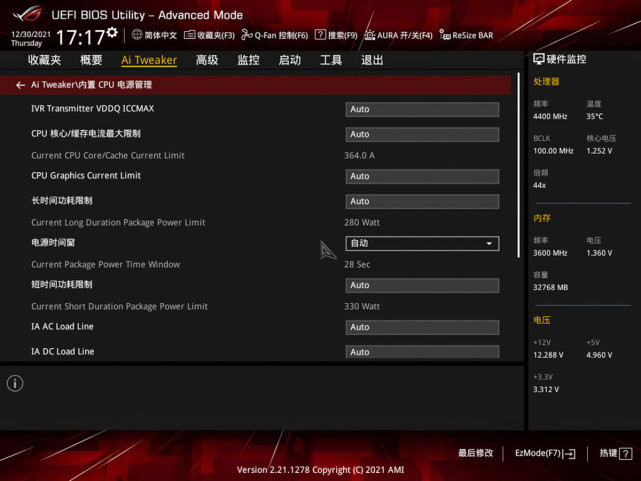Image resolution: width=641 pixels, height=481 pixels.
Task: Open the 启动 tab
Action: click(289, 60)
